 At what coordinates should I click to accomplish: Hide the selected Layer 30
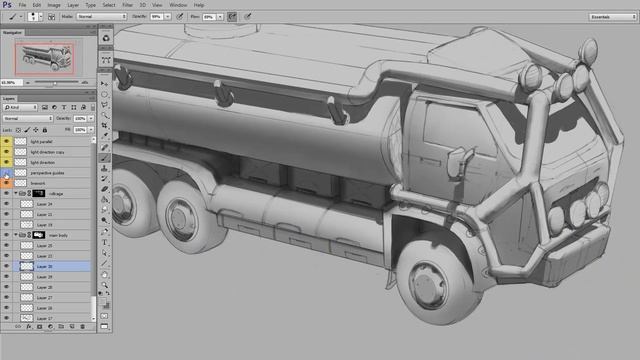pos(6,266)
